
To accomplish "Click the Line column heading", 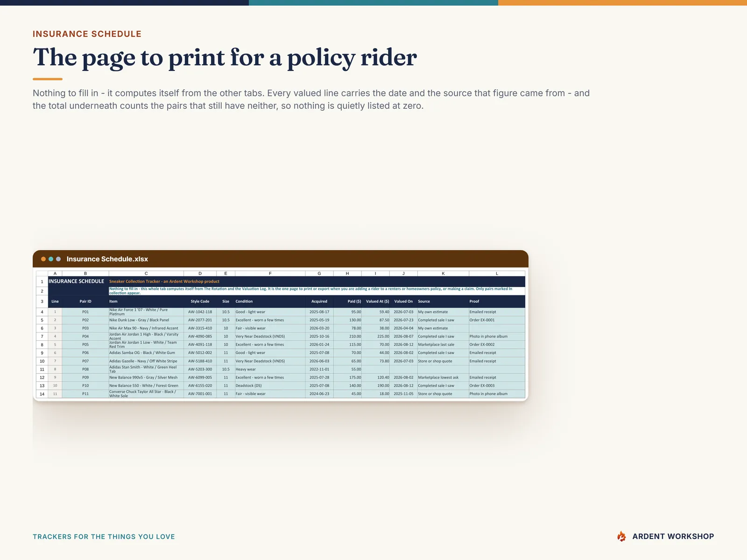I will click(55, 301).
